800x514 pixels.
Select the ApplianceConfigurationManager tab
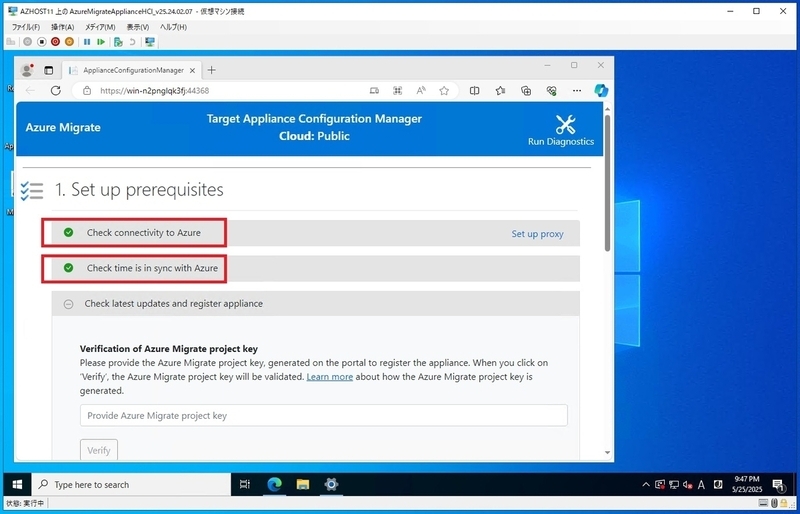(133, 70)
